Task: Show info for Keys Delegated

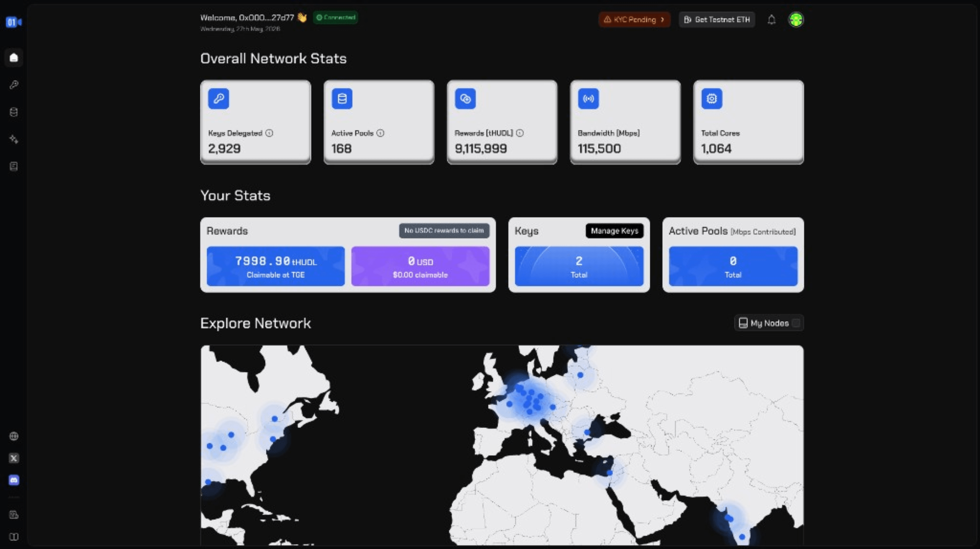Action: pos(269,133)
